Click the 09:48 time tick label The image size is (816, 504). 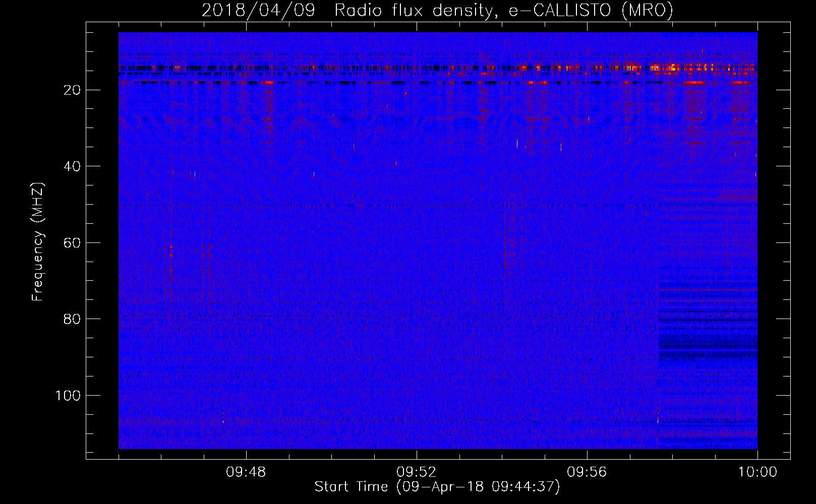[x=246, y=472]
